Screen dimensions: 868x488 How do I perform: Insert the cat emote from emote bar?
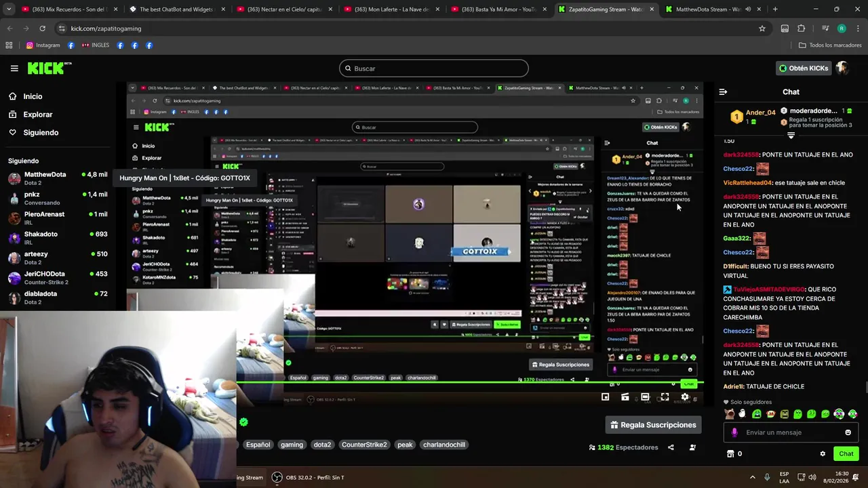point(729,414)
